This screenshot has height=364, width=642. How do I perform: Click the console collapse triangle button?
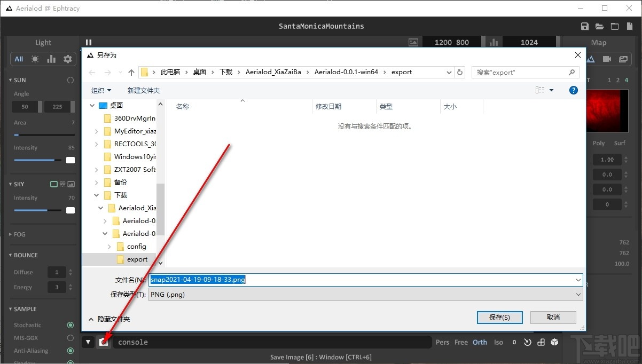pos(88,342)
